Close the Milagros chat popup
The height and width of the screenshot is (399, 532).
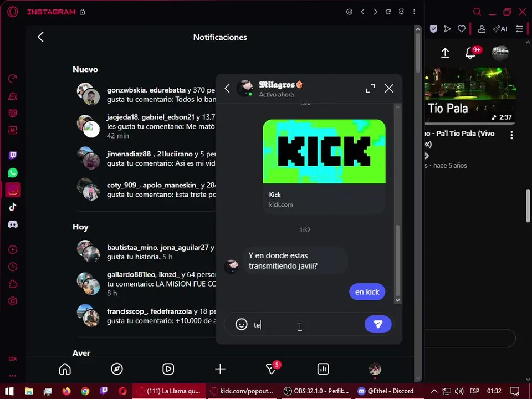(x=389, y=88)
